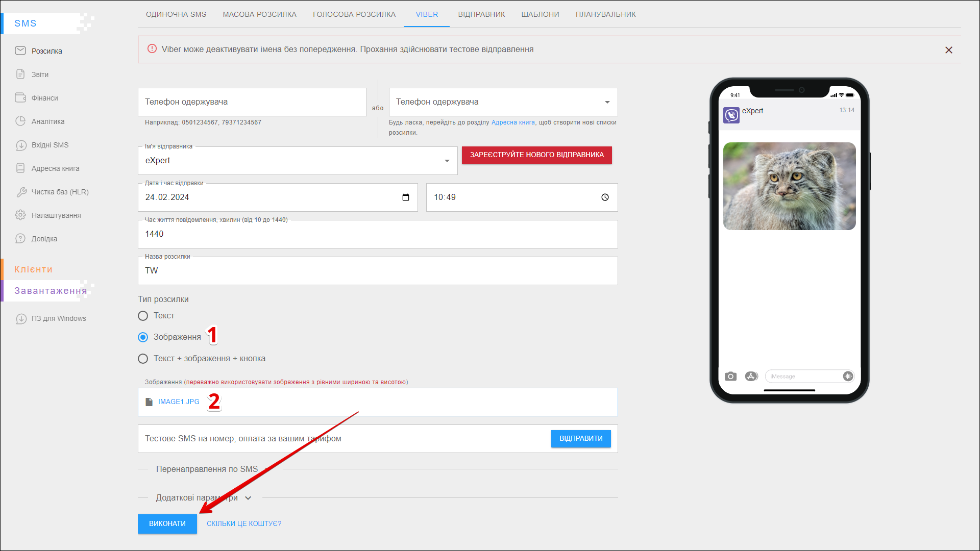
Task: Select the Зображення radio button
Action: (143, 337)
